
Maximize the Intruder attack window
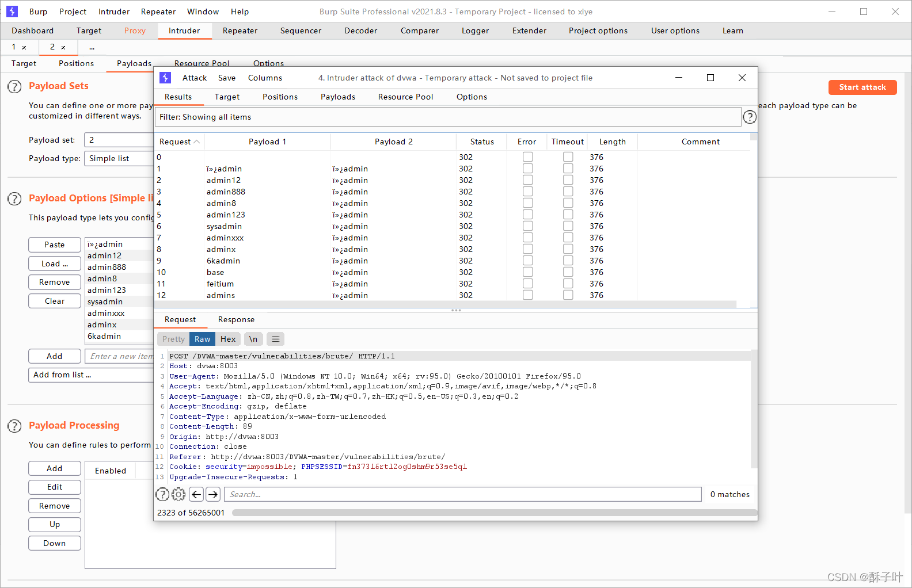710,78
